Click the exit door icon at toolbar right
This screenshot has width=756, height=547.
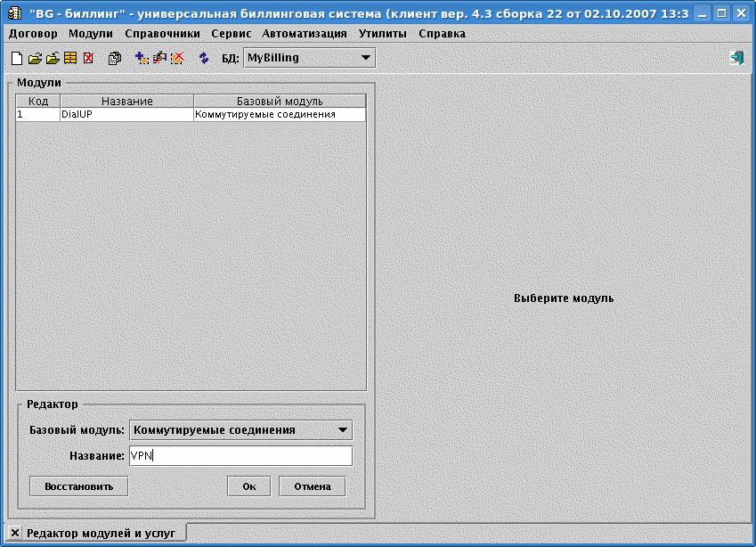click(737, 58)
